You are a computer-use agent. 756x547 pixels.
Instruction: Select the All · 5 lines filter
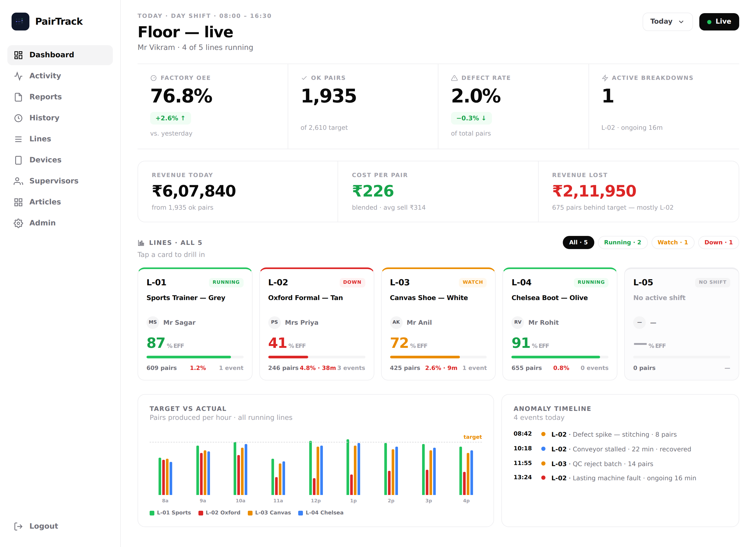pos(578,242)
